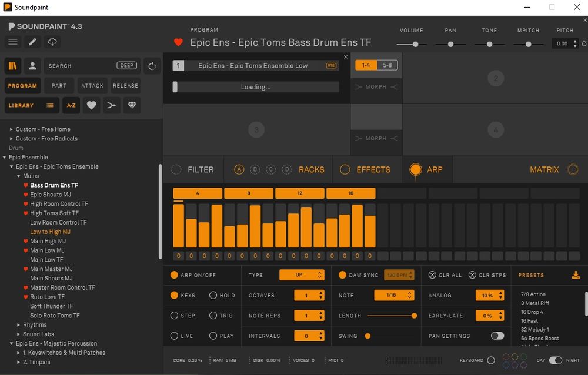Switch to the ATTACK tab

coord(92,85)
